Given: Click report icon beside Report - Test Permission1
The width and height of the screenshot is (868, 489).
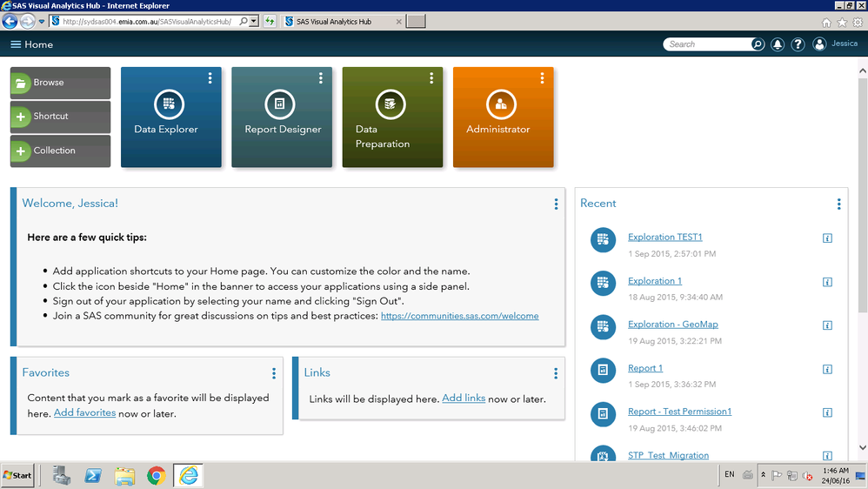Looking at the screenshot, I should [603, 414].
